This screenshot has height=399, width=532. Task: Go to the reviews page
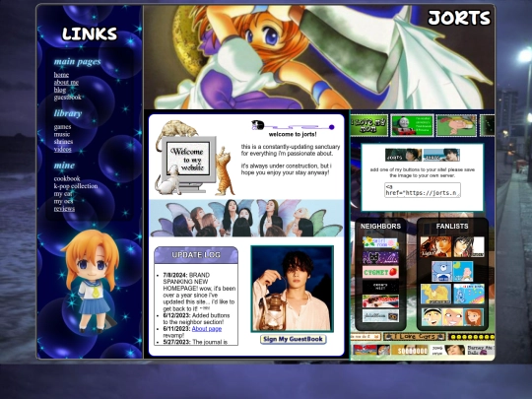click(x=64, y=208)
